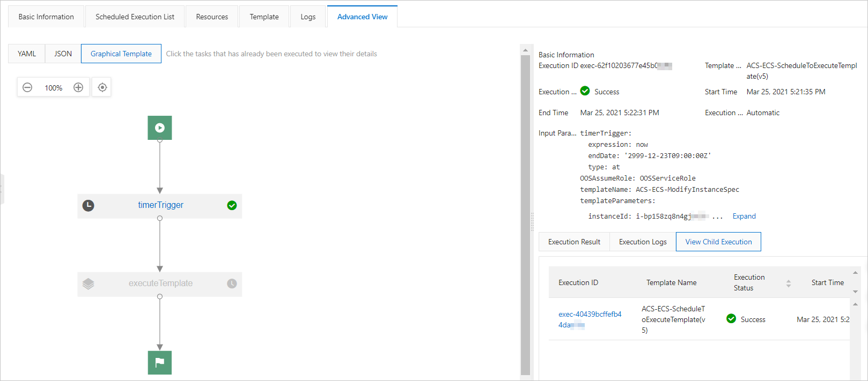Open the Execution Logs tab
868x381 pixels.
coord(643,242)
